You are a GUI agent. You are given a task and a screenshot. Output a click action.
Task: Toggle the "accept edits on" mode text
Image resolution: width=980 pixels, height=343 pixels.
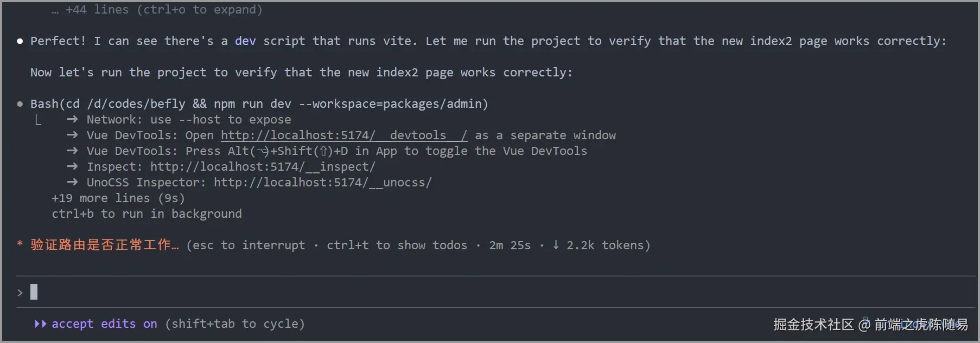click(104, 324)
